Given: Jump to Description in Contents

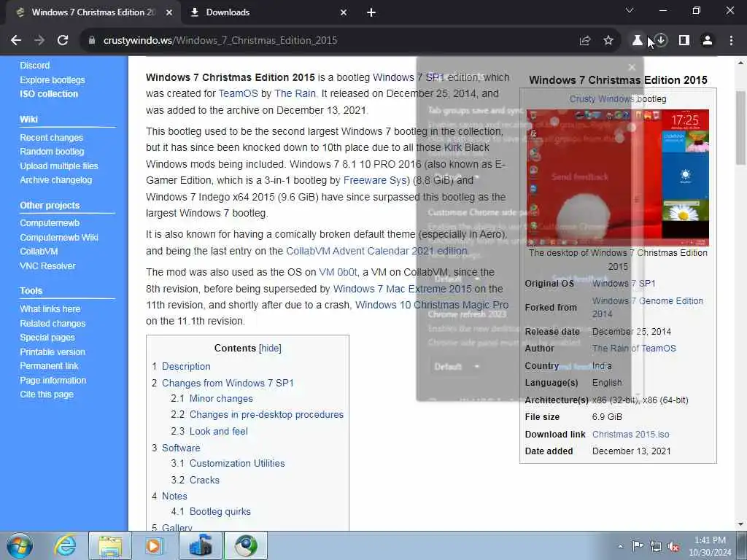Looking at the screenshot, I should (x=186, y=366).
